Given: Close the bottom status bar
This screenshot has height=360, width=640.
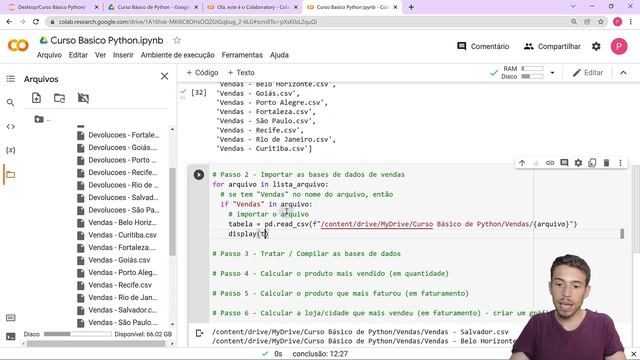Looking at the screenshot, I should [x=633, y=354].
